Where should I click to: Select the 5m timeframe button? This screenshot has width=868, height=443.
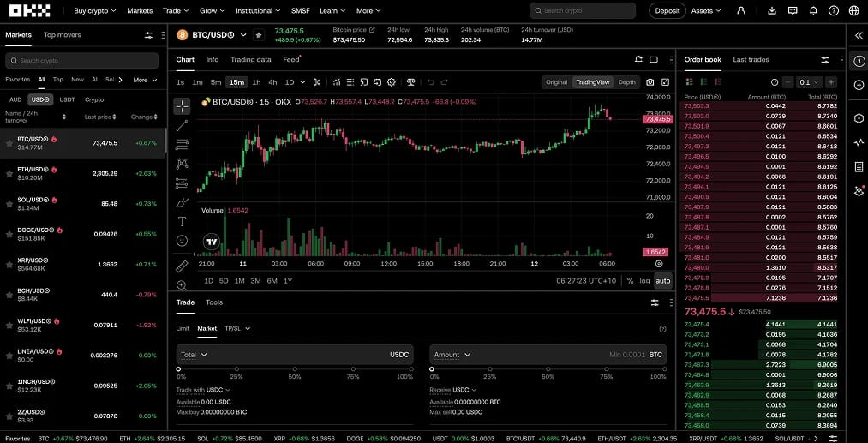(x=216, y=82)
